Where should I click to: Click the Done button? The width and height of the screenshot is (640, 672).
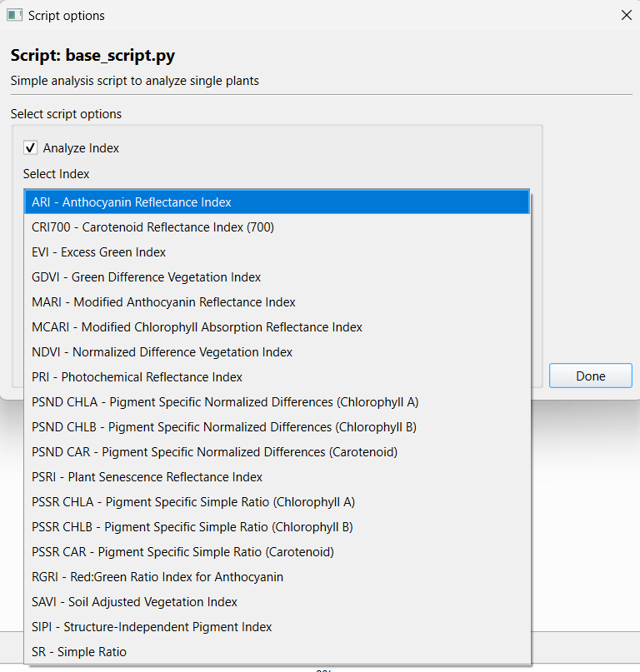[x=590, y=376]
